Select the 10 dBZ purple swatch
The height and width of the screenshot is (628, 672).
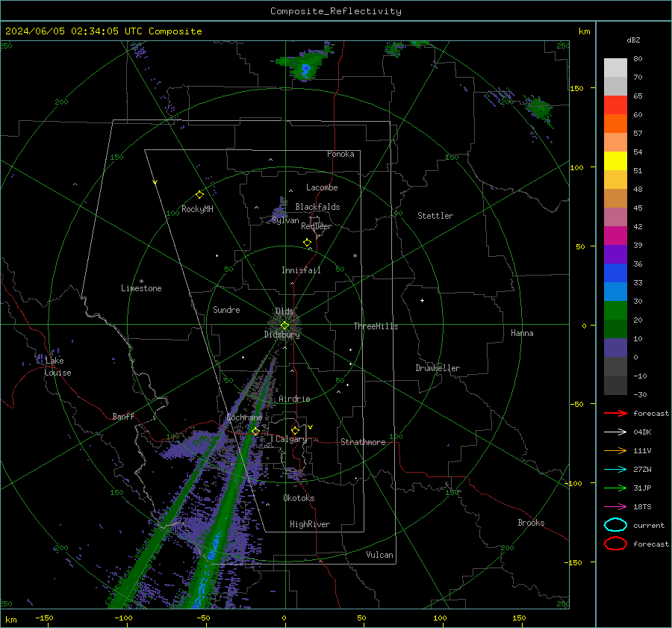(x=615, y=348)
